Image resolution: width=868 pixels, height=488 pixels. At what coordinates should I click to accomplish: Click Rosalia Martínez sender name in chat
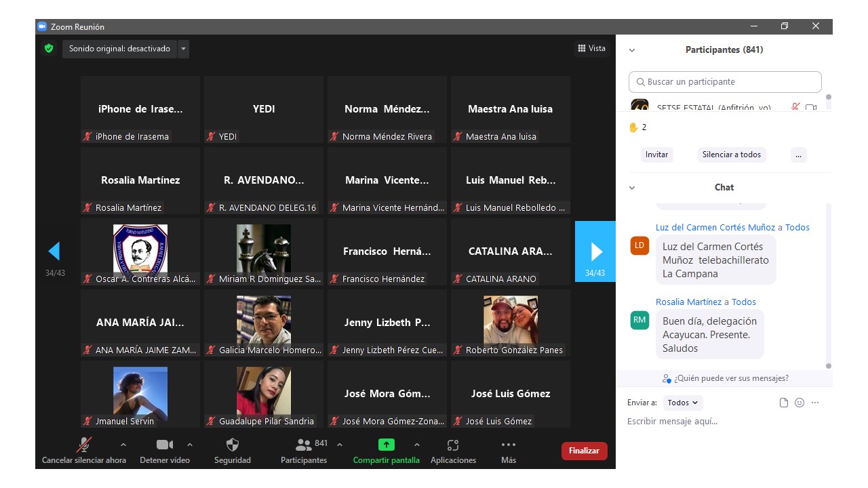688,302
